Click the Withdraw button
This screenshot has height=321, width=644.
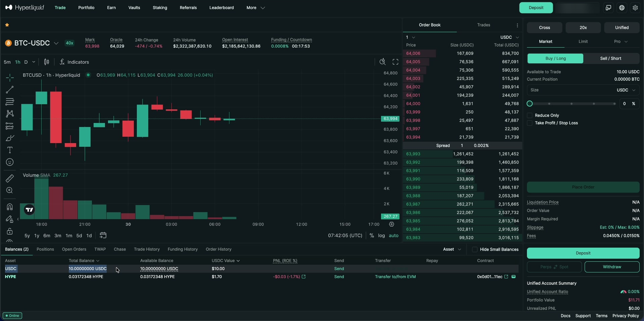(612, 267)
